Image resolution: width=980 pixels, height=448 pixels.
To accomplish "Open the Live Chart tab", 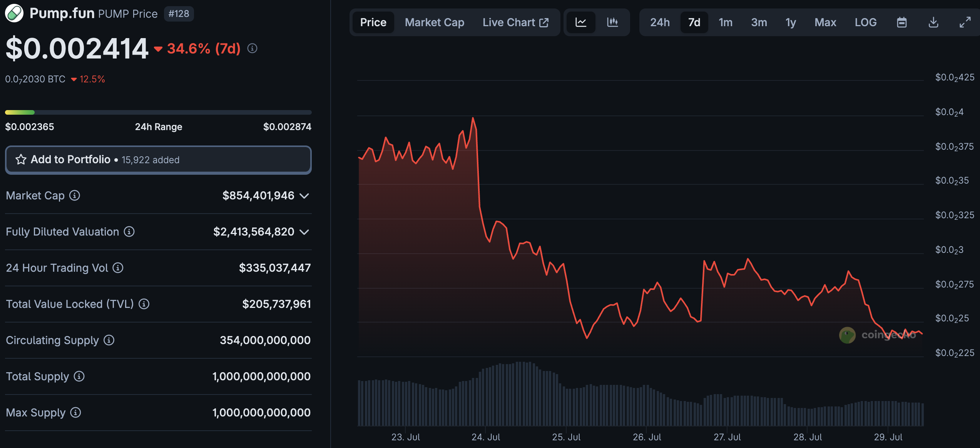I will click(516, 22).
